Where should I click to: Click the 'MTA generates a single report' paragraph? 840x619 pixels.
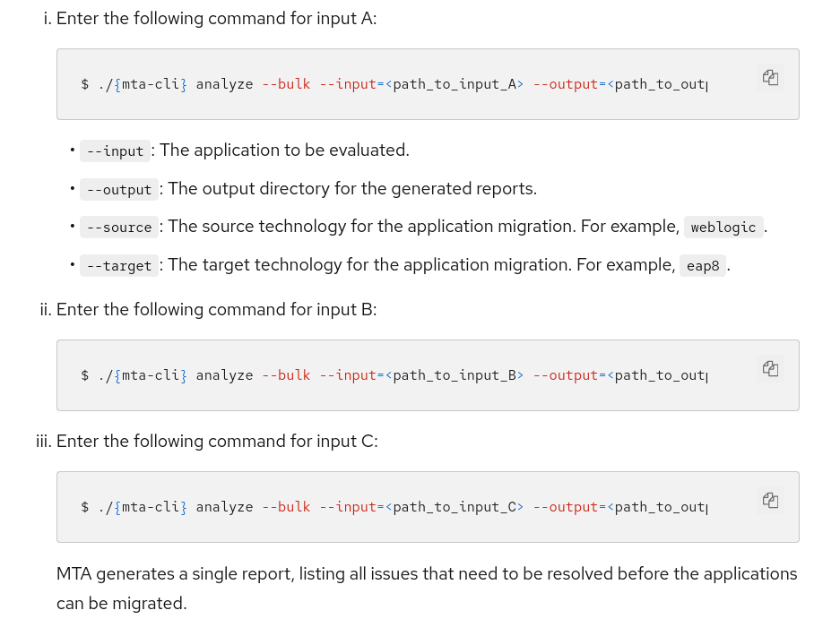tap(427, 588)
